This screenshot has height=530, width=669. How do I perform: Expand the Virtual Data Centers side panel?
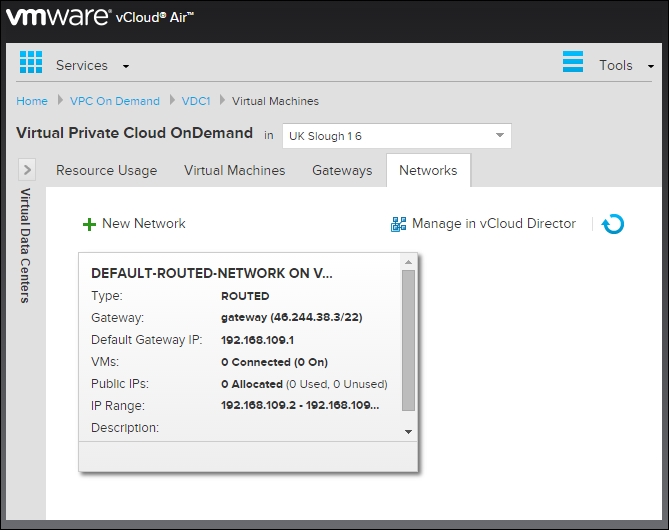(27, 170)
